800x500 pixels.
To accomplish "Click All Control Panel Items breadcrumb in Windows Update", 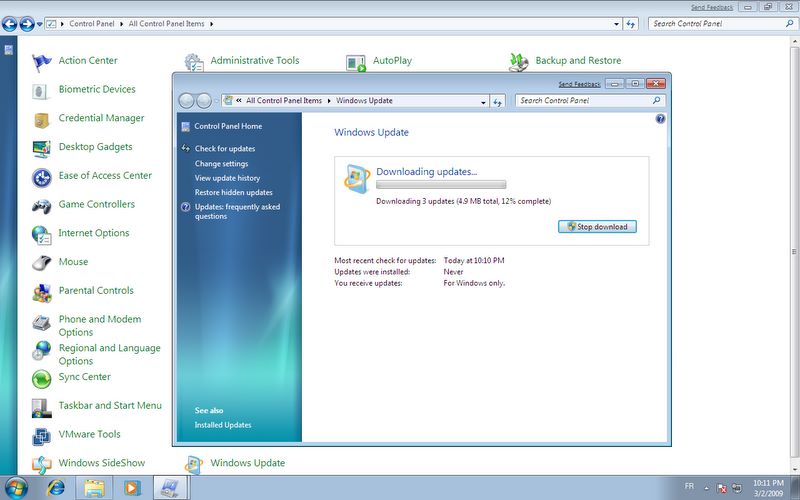I will click(284, 101).
